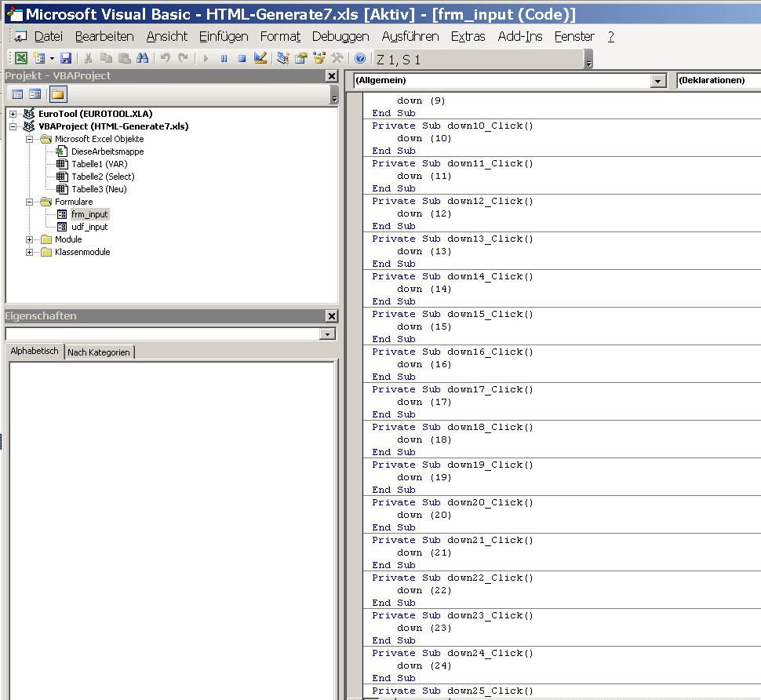Close the Eigenschaften panel
Screen dimensions: 761x700
click(x=332, y=316)
